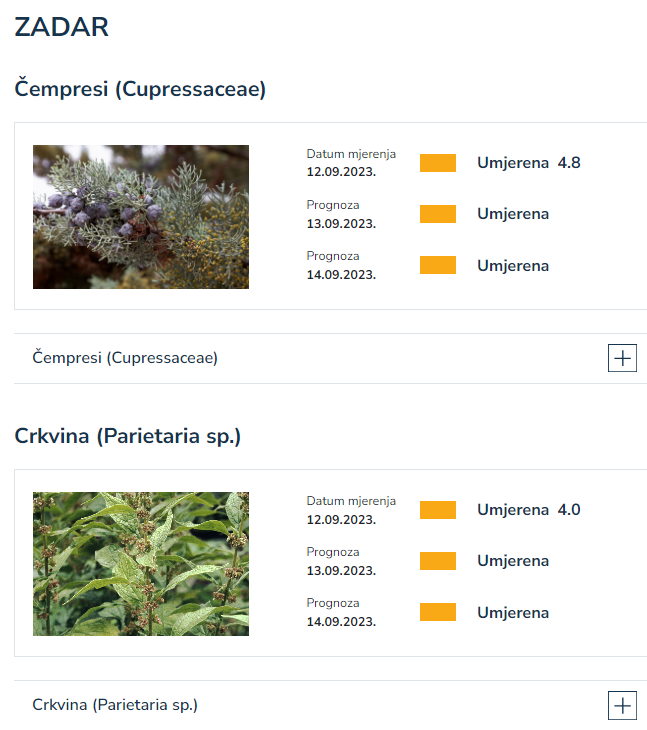Click orange swatch for Čempresi forecast 14.09.2023.
The width and height of the screenshot is (647, 730).
(x=438, y=265)
